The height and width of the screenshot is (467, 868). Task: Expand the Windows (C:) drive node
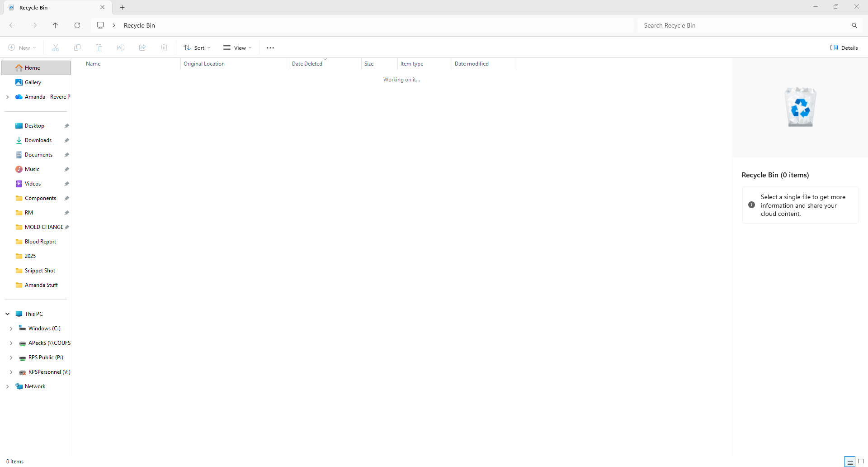coord(11,329)
